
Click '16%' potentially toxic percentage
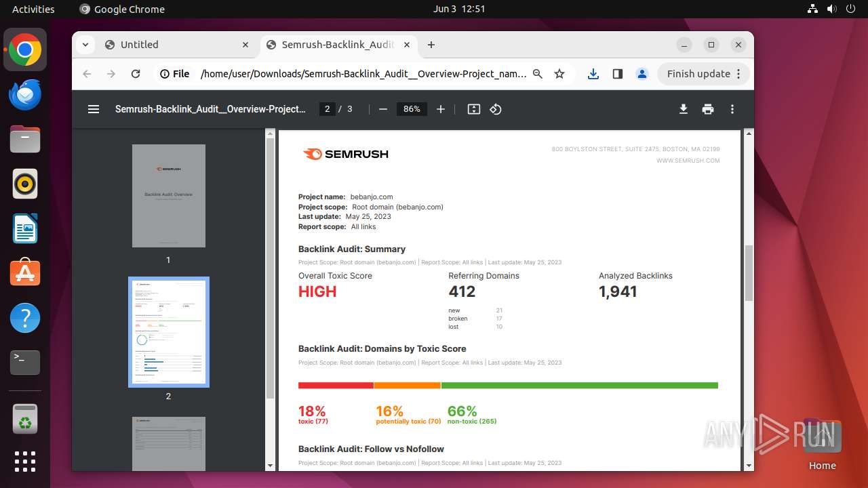[390, 411]
